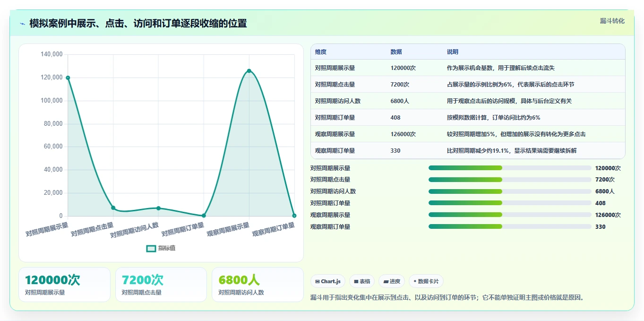Select the 表格 chip
This screenshot has width=644, height=321.
pyautogui.click(x=361, y=281)
